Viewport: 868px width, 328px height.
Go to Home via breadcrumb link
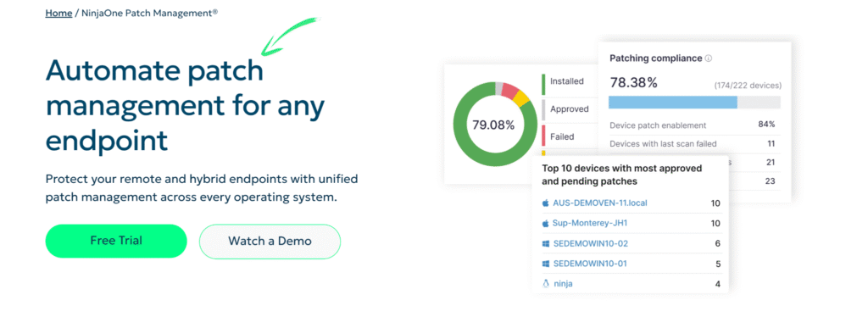(58, 13)
